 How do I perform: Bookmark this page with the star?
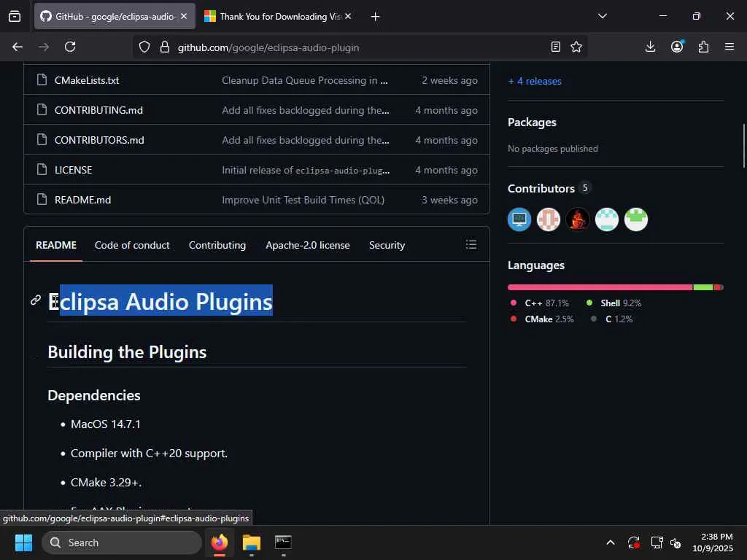pyautogui.click(x=576, y=47)
